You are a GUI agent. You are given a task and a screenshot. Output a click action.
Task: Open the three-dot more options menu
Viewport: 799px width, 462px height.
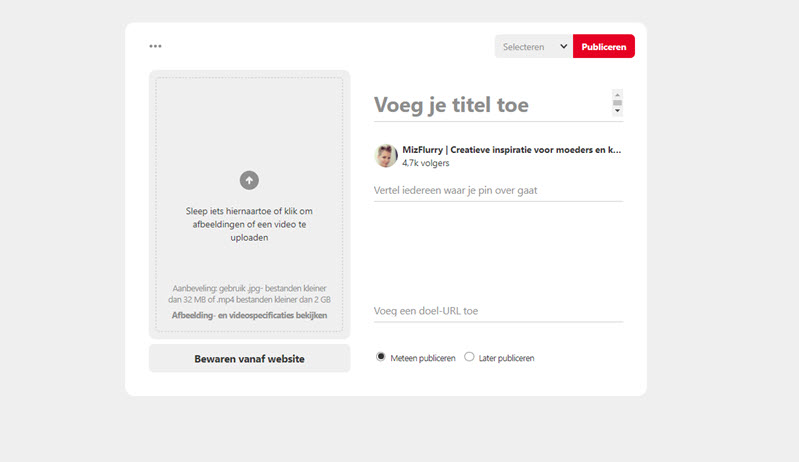pos(155,46)
